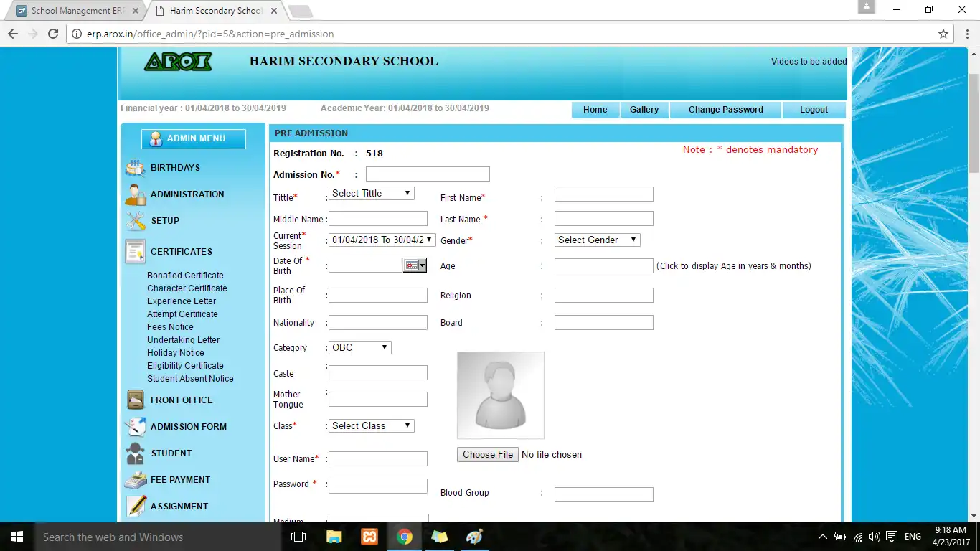
Task: Click inside the Admission No. input field
Action: [x=427, y=174]
